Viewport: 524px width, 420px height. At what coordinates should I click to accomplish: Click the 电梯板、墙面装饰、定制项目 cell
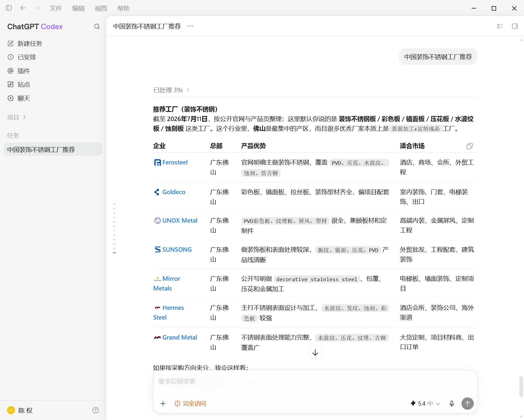(x=437, y=283)
